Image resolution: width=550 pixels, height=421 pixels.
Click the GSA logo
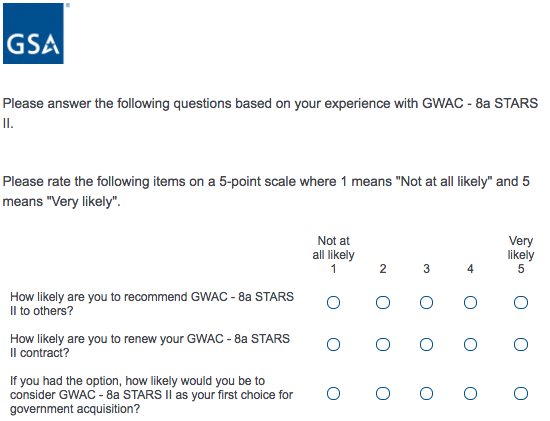(33, 34)
